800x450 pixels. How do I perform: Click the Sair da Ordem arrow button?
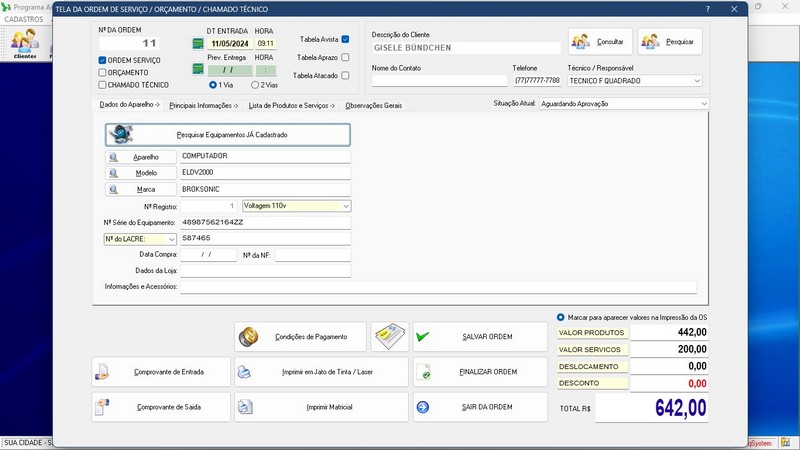pyautogui.click(x=478, y=407)
